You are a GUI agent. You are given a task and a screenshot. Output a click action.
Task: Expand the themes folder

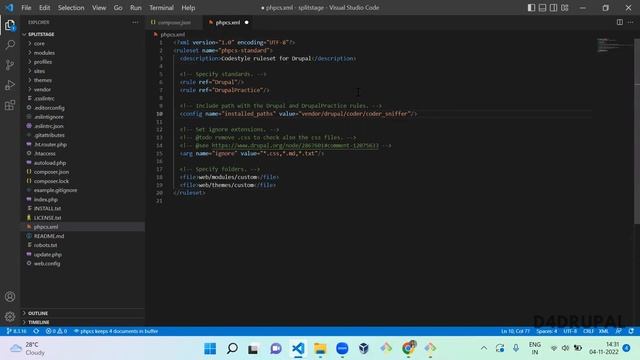(x=82, y=80)
